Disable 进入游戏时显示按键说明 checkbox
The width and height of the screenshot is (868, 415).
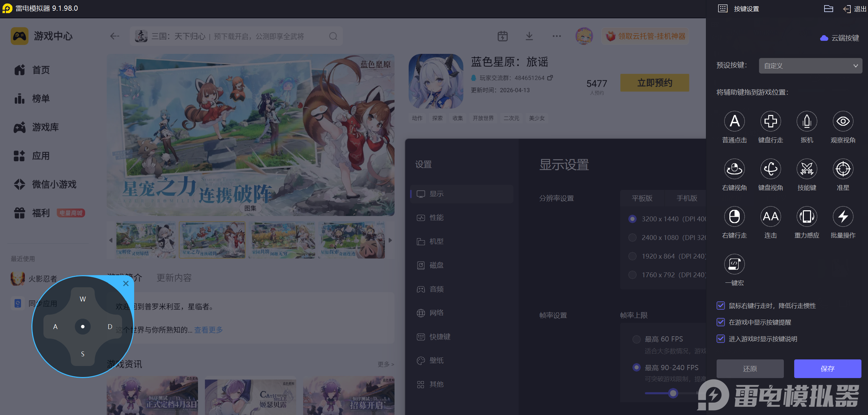(721, 339)
